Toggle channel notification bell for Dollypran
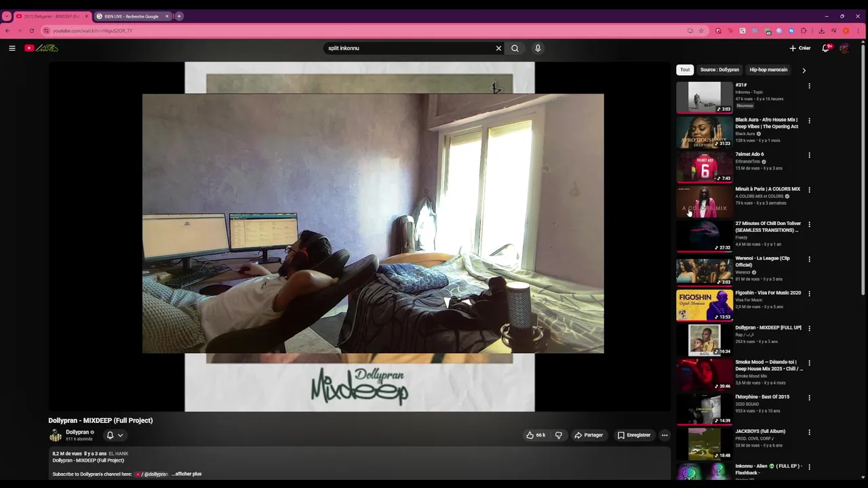 [x=110, y=435]
